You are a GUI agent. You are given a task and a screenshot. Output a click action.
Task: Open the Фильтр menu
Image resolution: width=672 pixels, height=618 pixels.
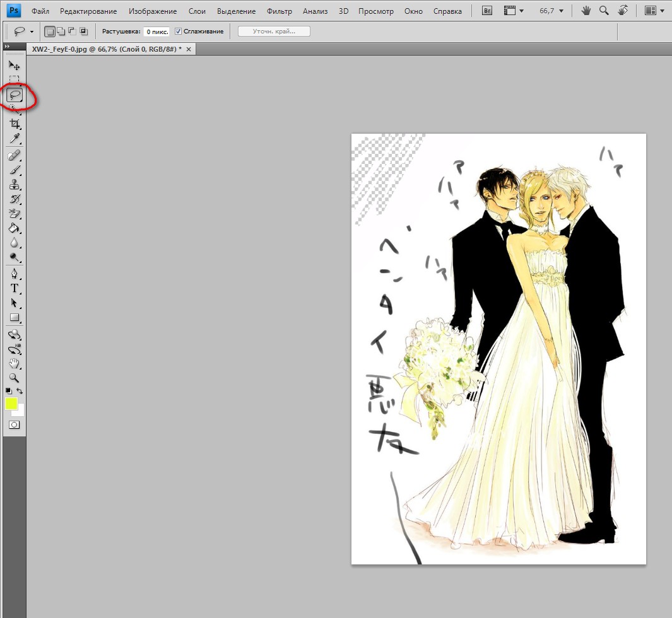[280, 11]
